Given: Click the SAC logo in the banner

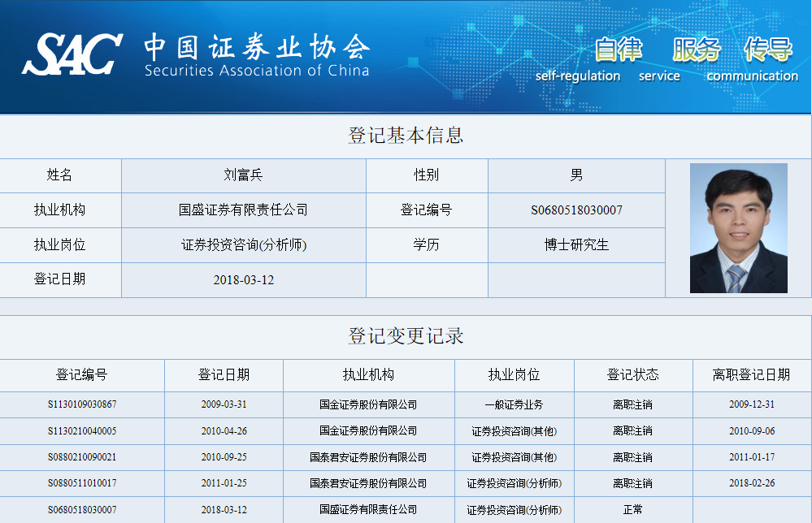Looking at the screenshot, I should coord(72,54).
